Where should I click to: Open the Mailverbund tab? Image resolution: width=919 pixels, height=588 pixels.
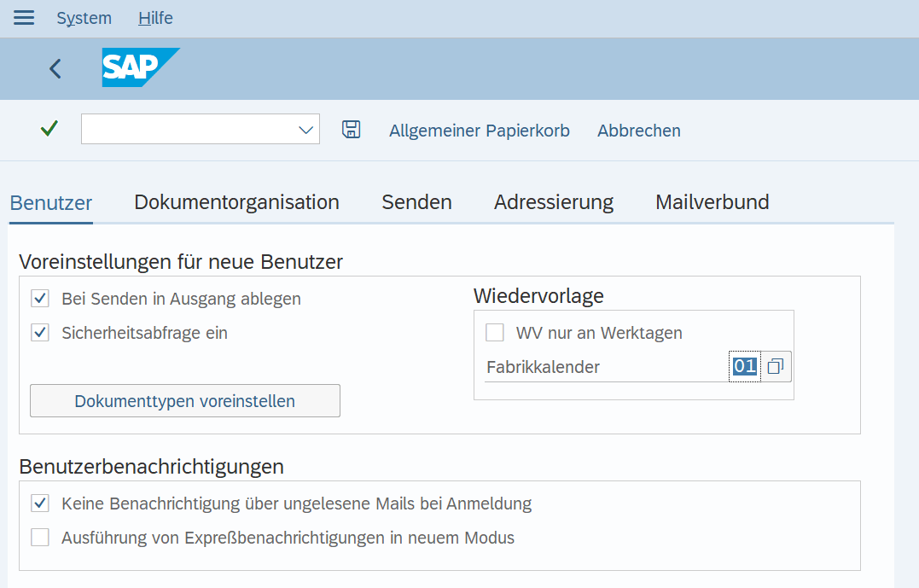713,202
